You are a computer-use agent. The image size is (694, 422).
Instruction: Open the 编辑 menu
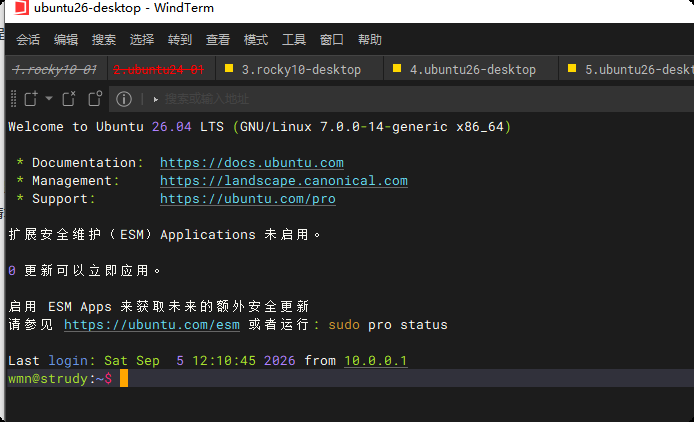(x=66, y=40)
